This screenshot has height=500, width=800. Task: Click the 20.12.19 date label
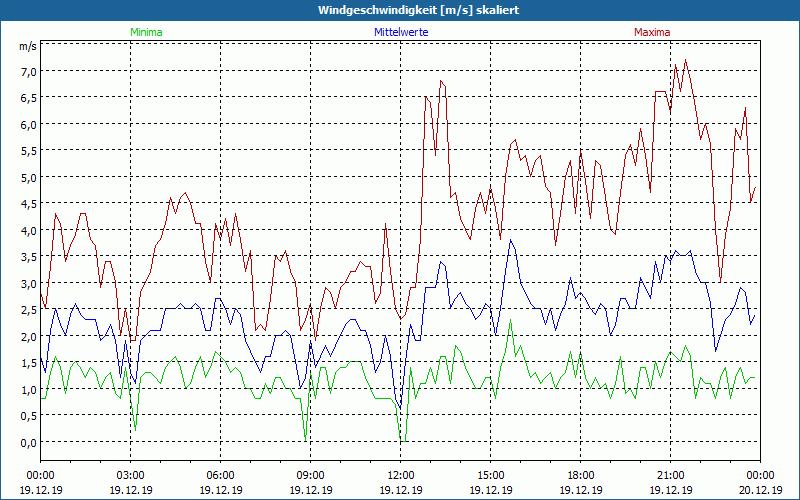pos(760,490)
